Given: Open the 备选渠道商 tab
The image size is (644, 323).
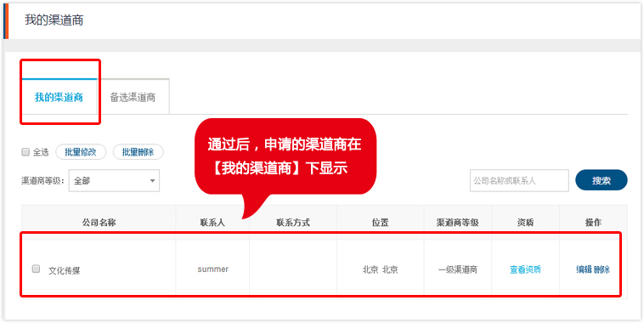Looking at the screenshot, I should [133, 97].
